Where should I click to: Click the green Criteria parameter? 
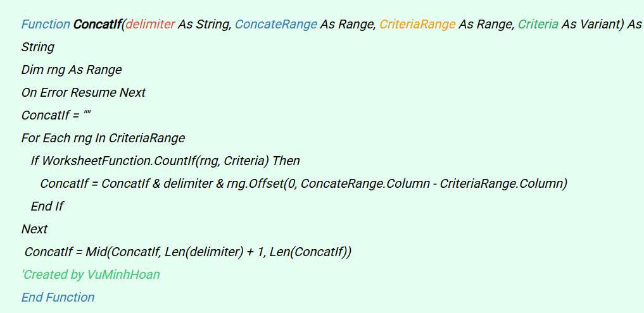[x=538, y=24]
